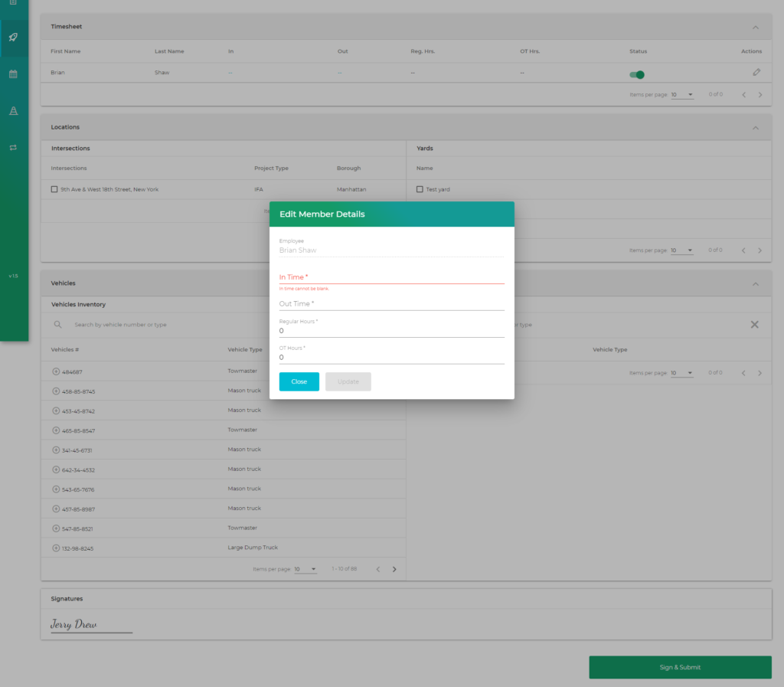Check the 9th Ave & West 18th Street intersection
784x687 pixels.
54,189
